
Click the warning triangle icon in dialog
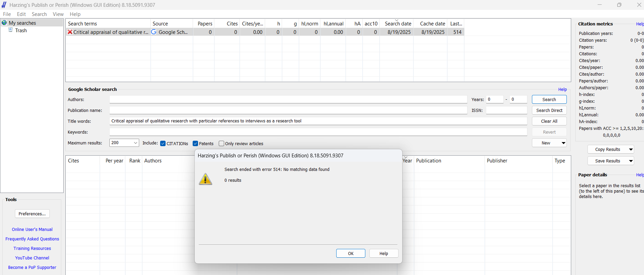[x=206, y=179]
